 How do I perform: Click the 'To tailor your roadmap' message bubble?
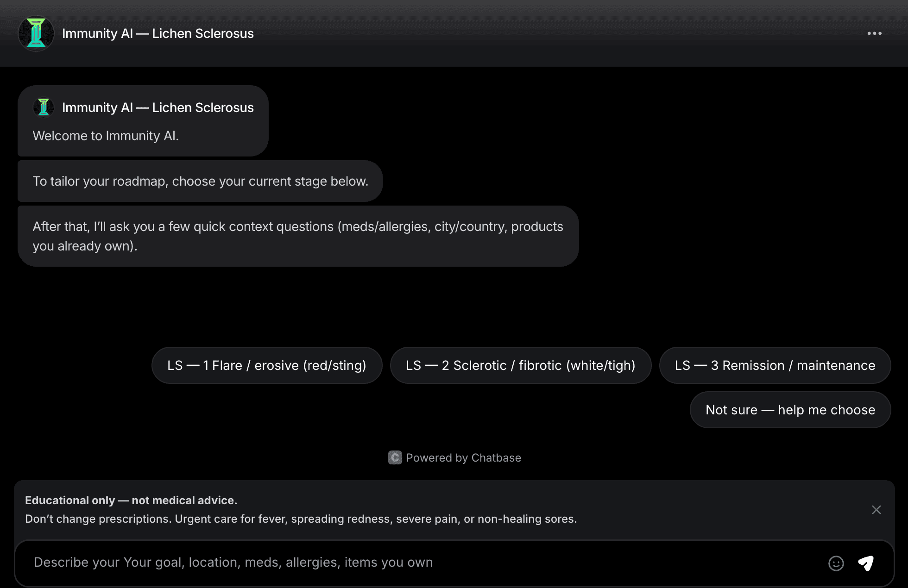[200, 181]
